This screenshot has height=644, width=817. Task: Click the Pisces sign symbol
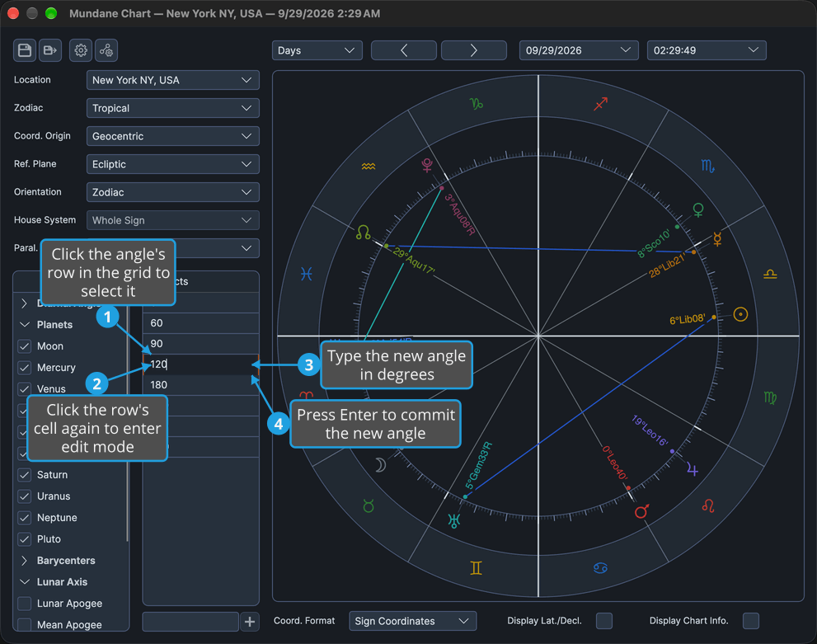[307, 274]
